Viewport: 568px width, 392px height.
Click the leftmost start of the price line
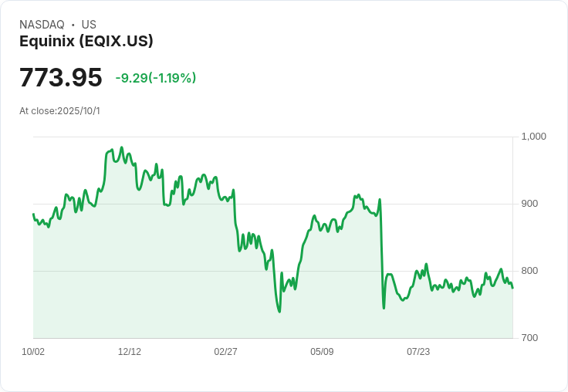[x=34, y=214]
